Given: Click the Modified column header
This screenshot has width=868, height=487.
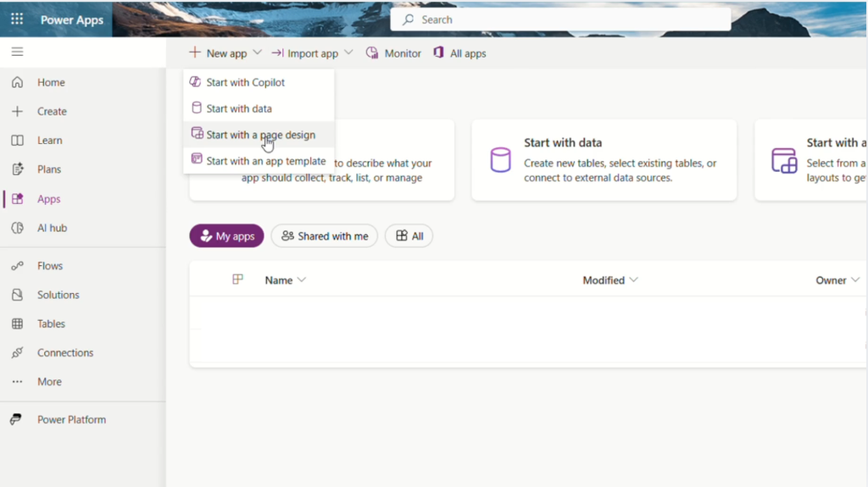Looking at the screenshot, I should (604, 280).
